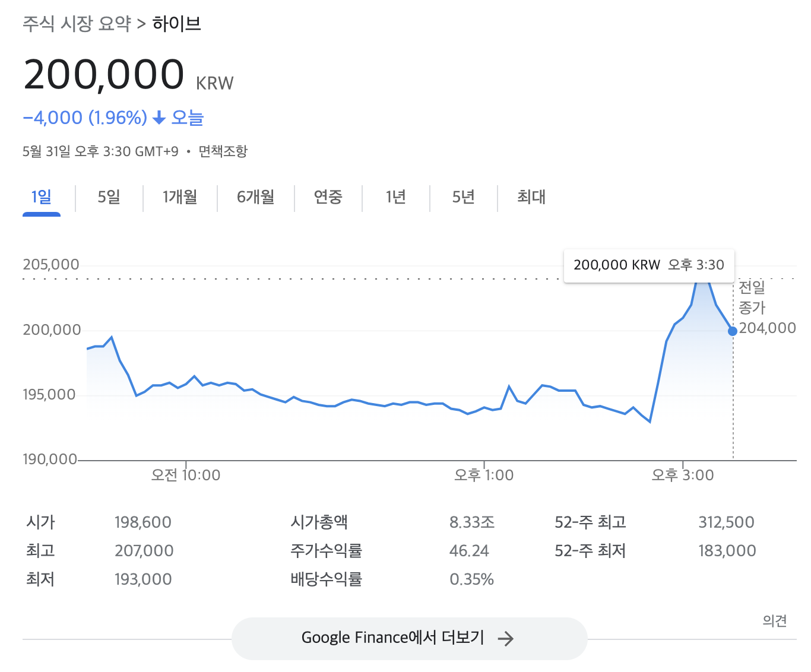Image resolution: width=811 pixels, height=672 pixels.
Task: Click the 하이브 breadcrumb title
Action: point(177,24)
